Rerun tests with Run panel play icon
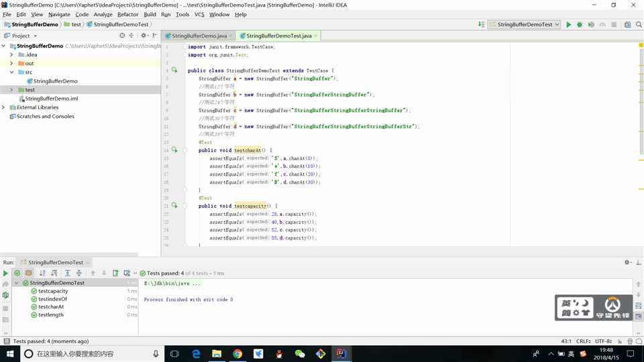Screen dimensions: 644x362 click(x=5, y=274)
